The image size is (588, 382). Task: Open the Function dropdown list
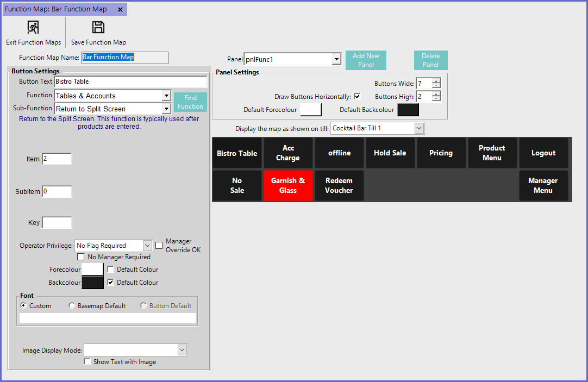click(166, 96)
